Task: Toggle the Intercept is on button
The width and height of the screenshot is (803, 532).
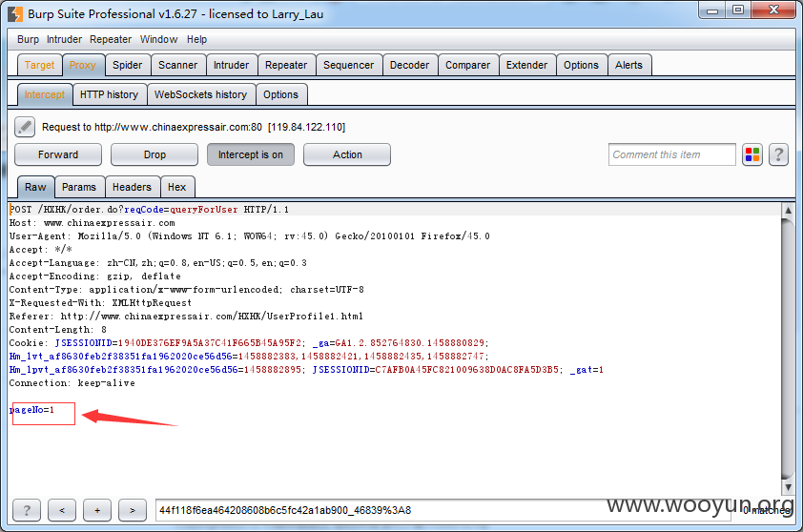Action: tap(251, 154)
